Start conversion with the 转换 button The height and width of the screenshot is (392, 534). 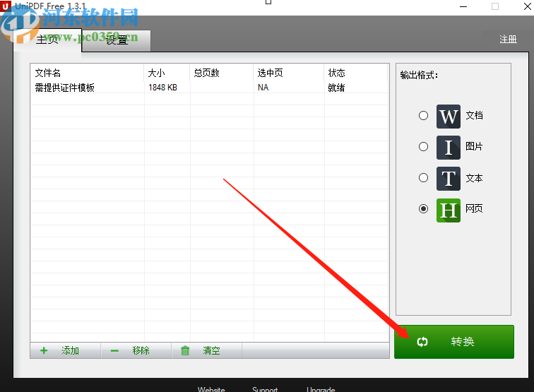(x=454, y=342)
